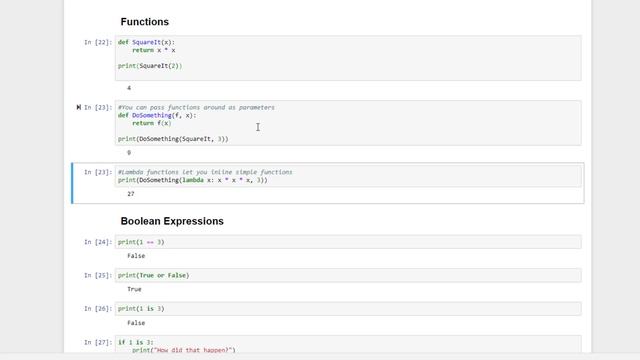Focus the 'print(True or False)' code cell

coord(348,276)
